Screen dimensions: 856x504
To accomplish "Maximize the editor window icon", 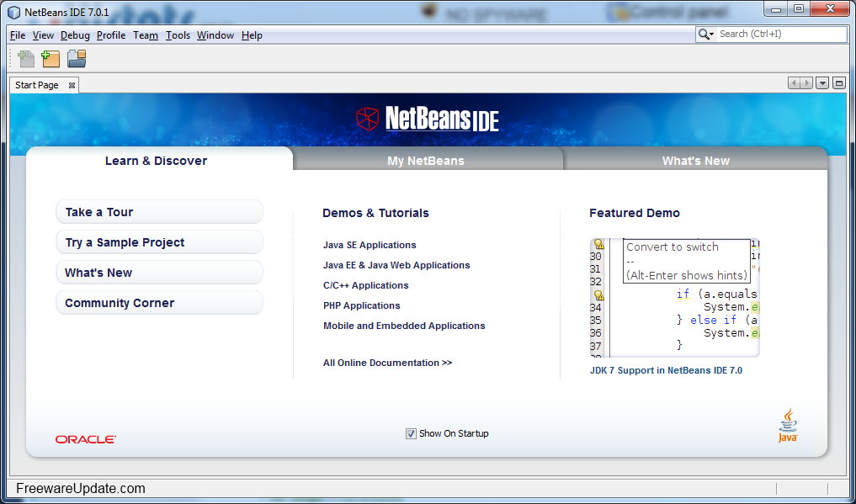I will [x=839, y=83].
